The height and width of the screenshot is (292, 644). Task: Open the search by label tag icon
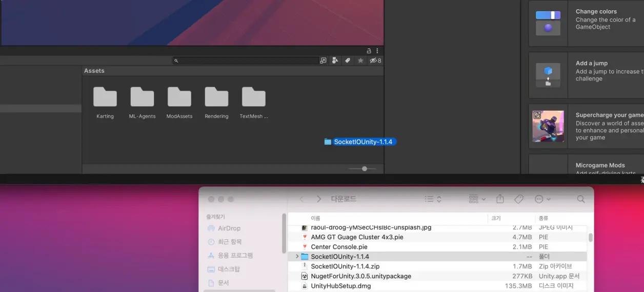click(x=347, y=60)
